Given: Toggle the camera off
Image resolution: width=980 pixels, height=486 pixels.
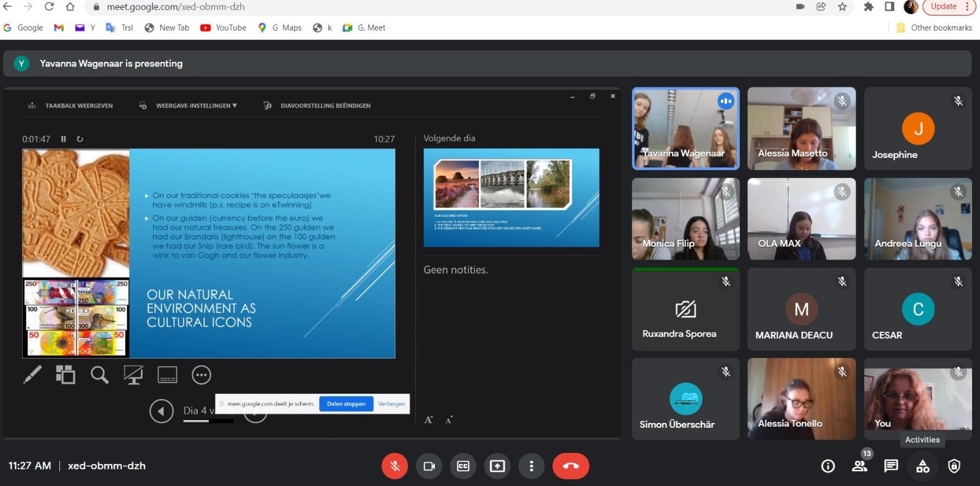Looking at the screenshot, I should [x=429, y=466].
